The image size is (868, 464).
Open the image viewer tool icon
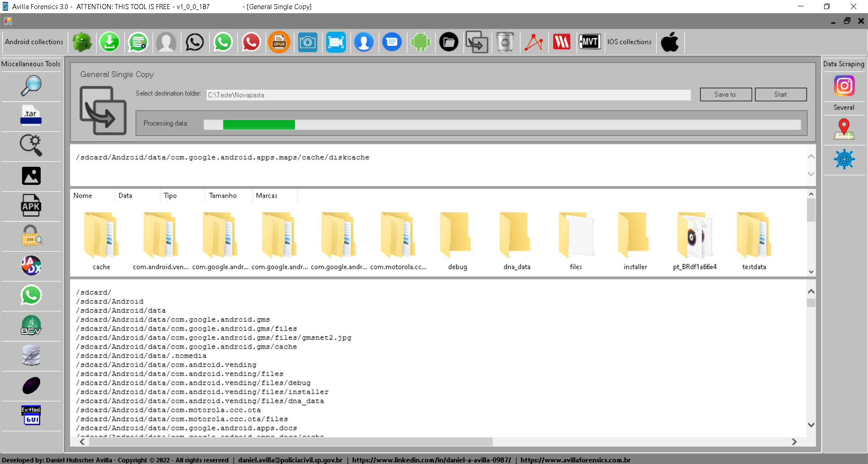coord(31,176)
